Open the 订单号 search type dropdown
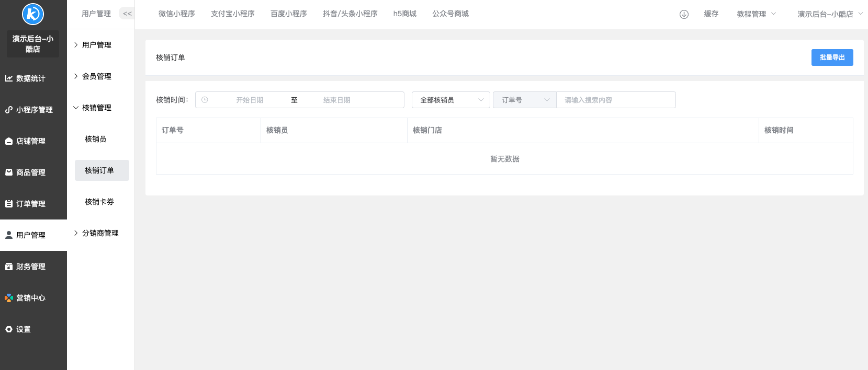868x370 pixels. [x=525, y=100]
